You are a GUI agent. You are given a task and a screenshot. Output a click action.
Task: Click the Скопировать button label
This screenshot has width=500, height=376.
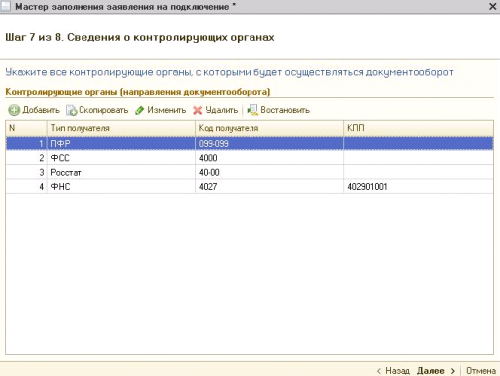103,110
